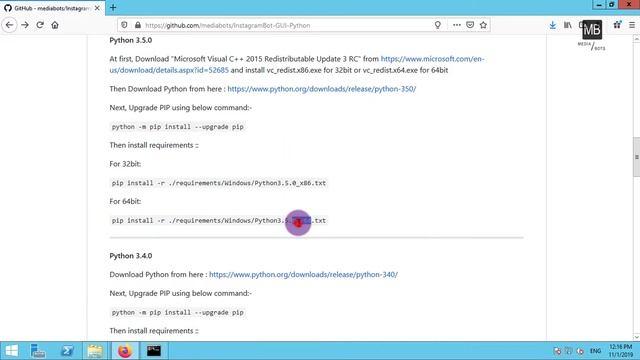The image size is (640, 360).
Task: Click the page vertical scrollbar thumb
Action: click(x=636, y=157)
